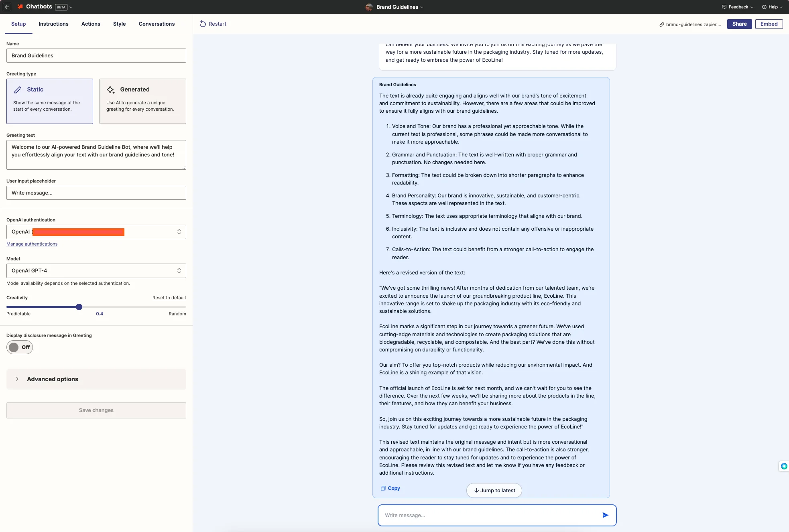
Task: Click the Brand Guidelines avatar icon
Action: [x=369, y=7]
